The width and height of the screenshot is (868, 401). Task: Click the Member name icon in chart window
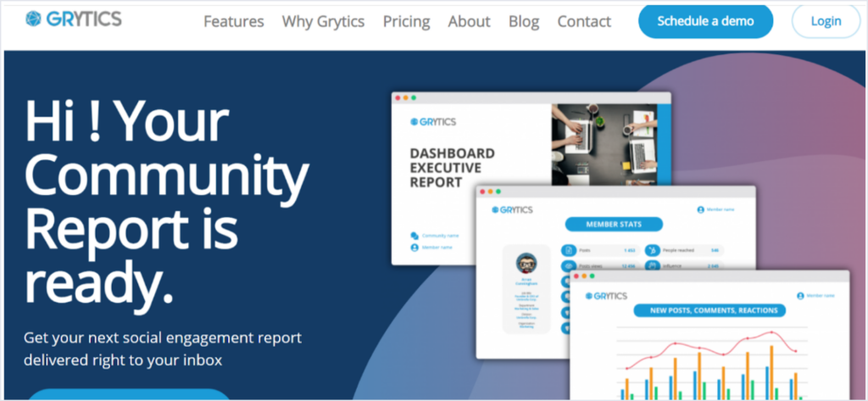[801, 295]
